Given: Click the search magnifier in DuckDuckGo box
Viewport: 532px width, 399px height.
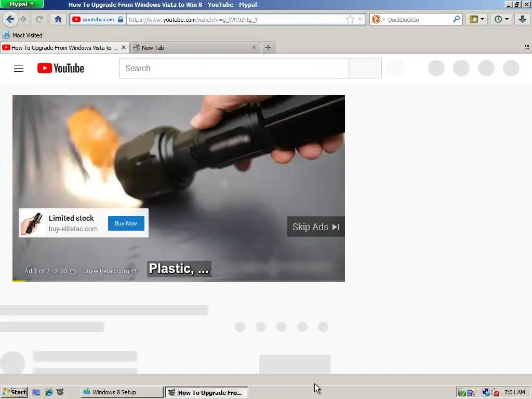Looking at the screenshot, I should pos(457,19).
